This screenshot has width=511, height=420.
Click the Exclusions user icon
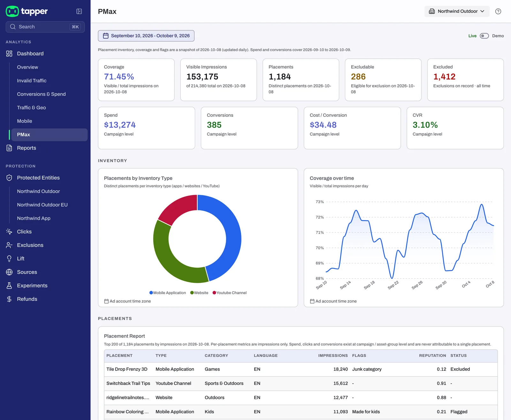tap(9, 245)
